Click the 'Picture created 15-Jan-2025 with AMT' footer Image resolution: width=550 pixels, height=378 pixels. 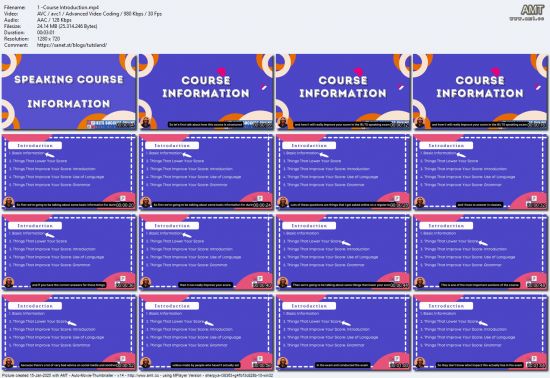click(137, 375)
